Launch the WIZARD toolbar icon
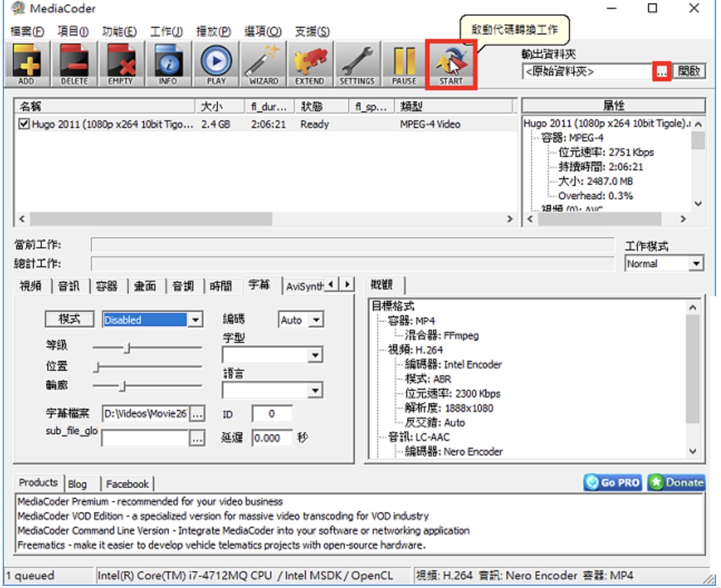Image resolution: width=721 pixels, height=588 pixels. 264,64
